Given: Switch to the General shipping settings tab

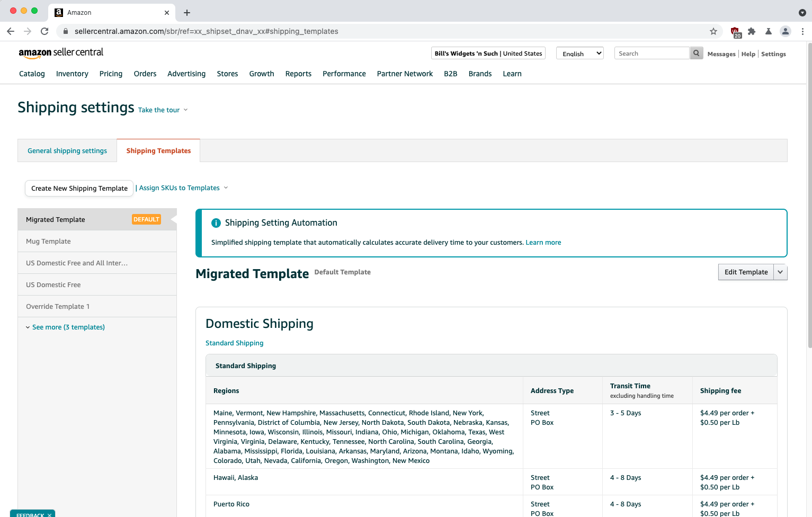Looking at the screenshot, I should [67, 150].
